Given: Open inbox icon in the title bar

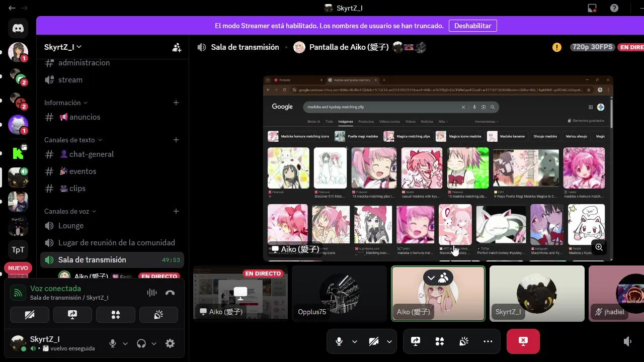Looking at the screenshot, I should (592, 8).
